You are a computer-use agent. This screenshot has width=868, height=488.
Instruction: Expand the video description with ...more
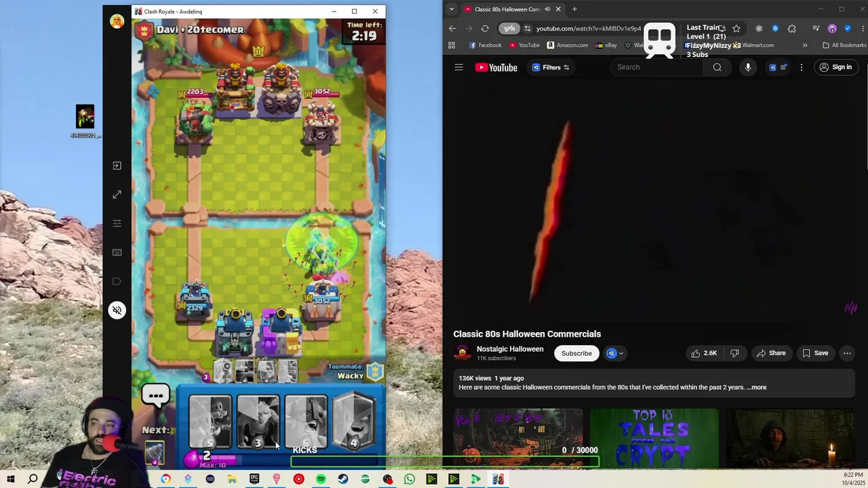(756, 388)
